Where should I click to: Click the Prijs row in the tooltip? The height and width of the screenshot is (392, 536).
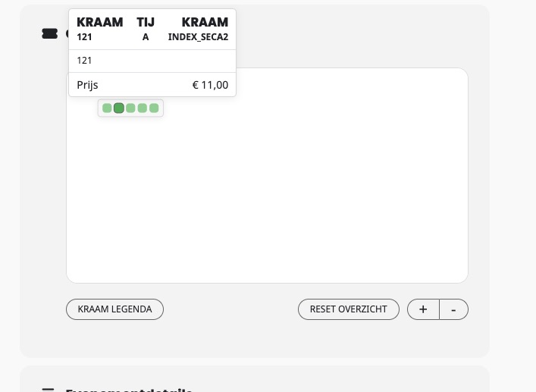(x=152, y=85)
